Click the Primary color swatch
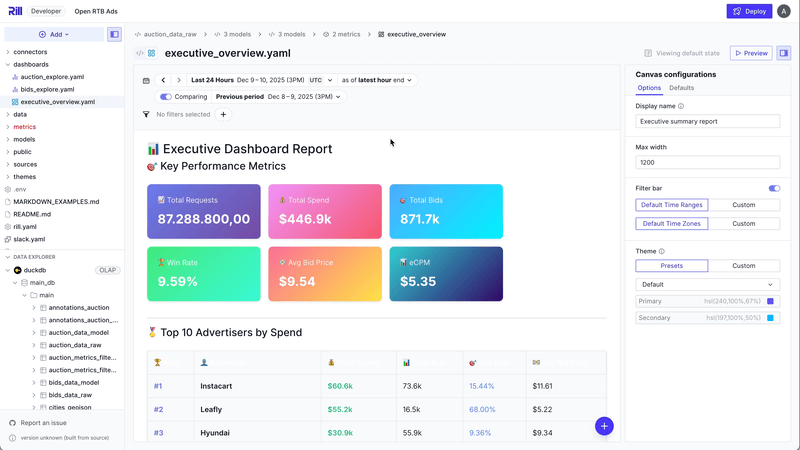Viewport: 800px width, 450px height. coord(770,301)
